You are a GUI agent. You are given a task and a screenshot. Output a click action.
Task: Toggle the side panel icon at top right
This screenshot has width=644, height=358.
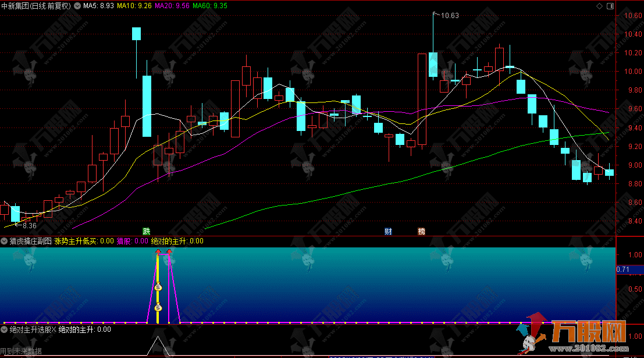(609, 5)
